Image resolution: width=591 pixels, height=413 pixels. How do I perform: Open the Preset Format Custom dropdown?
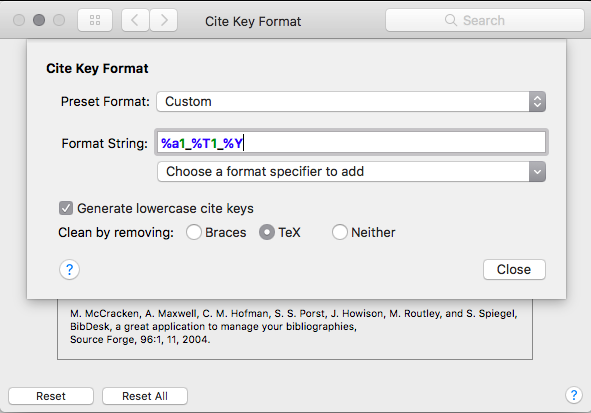tap(351, 102)
